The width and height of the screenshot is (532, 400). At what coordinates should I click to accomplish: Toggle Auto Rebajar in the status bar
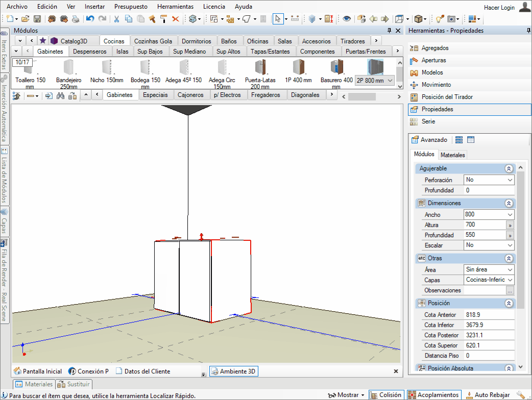click(x=488, y=395)
